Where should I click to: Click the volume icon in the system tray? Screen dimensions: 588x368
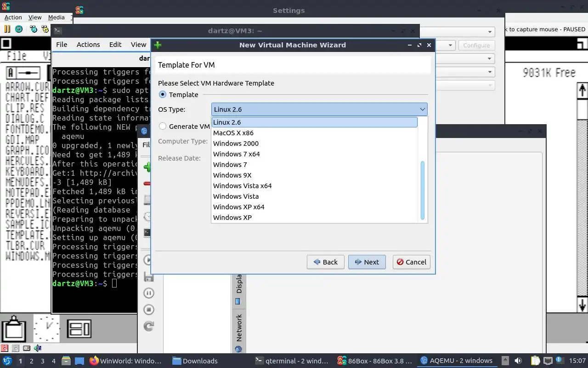(518, 361)
